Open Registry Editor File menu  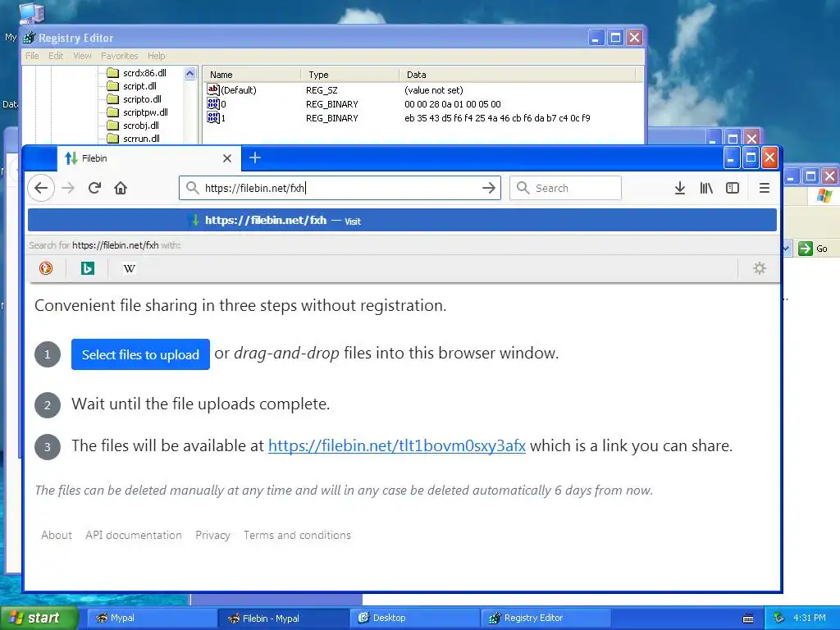click(32, 56)
